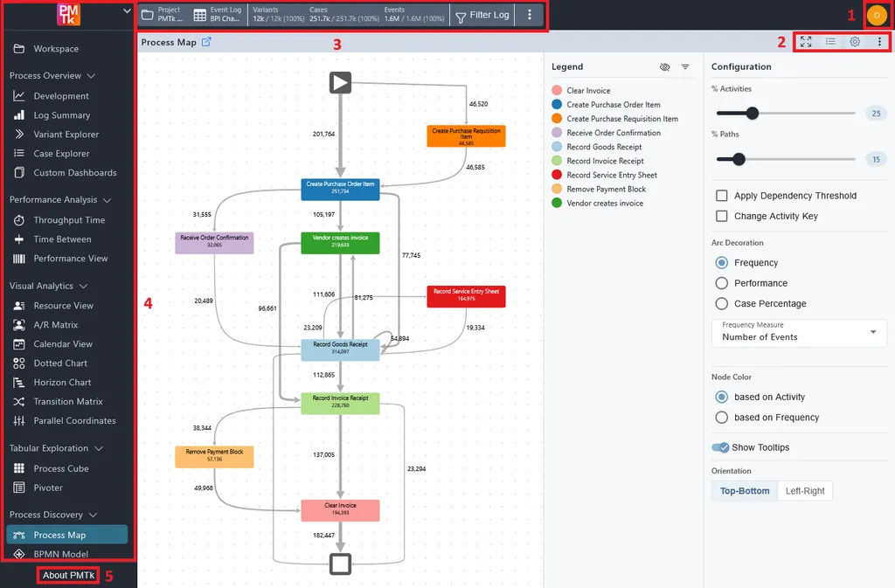The image size is (895, 588).
Task: Open the Dotted Chart icon
Action: 19,363
